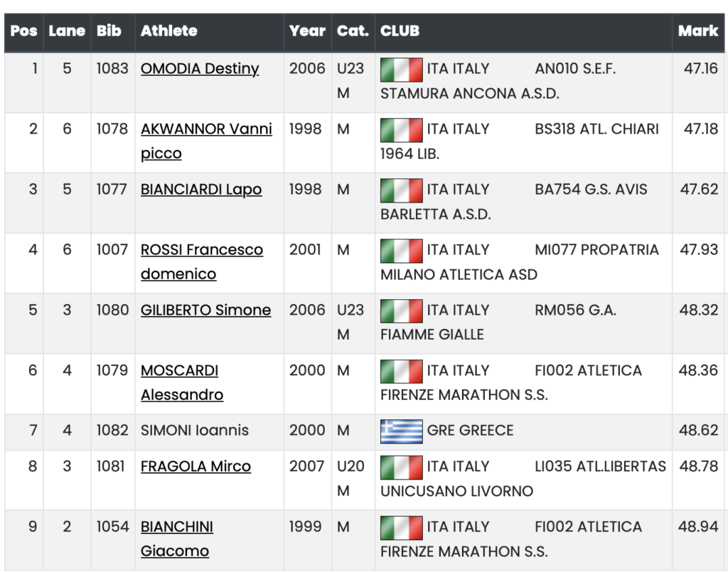Open OMODIA Destiny's athlete profile link
728x572 pixels.
tap(200, 69)
